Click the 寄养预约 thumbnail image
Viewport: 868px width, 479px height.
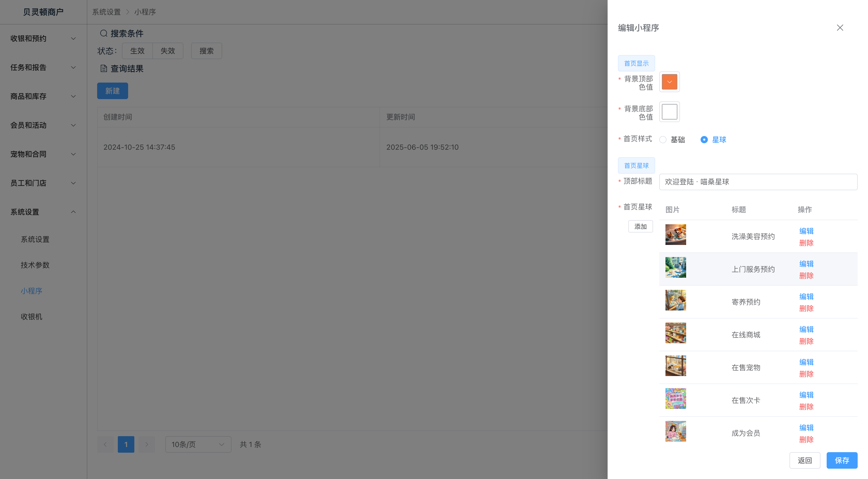pyautogui.click(x=675, y=300)
